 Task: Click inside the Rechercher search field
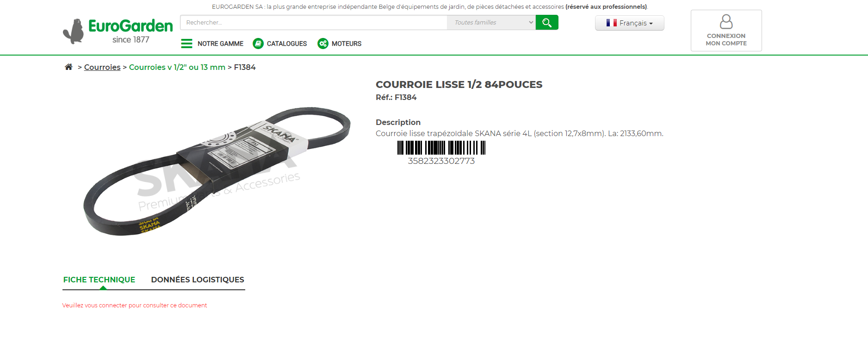click(x=314, y=22)
